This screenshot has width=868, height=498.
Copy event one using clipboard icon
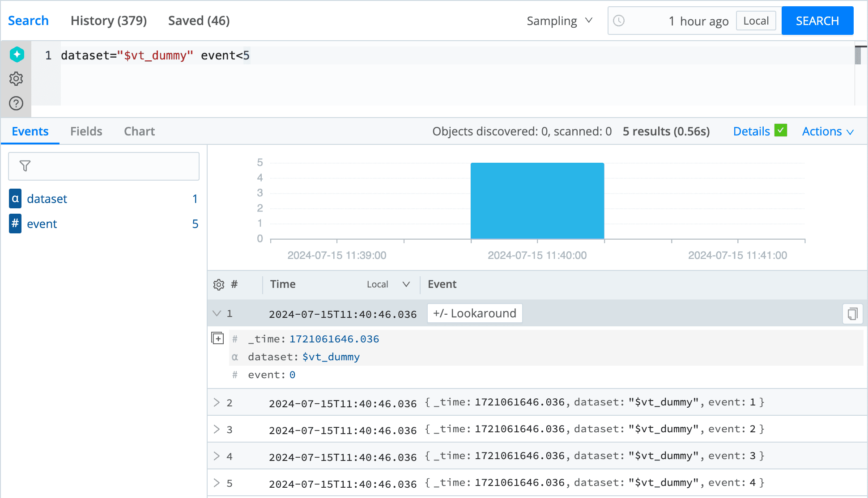click(852, 314)
